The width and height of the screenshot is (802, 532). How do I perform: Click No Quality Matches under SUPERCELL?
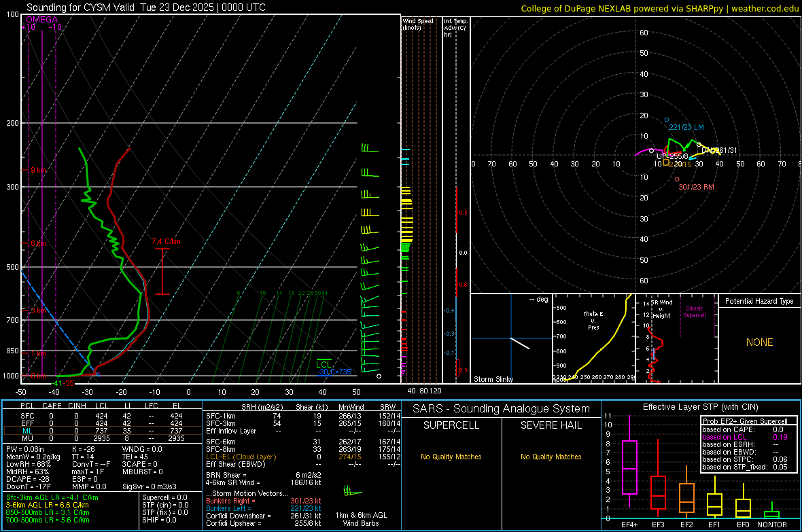click(451, 457)
